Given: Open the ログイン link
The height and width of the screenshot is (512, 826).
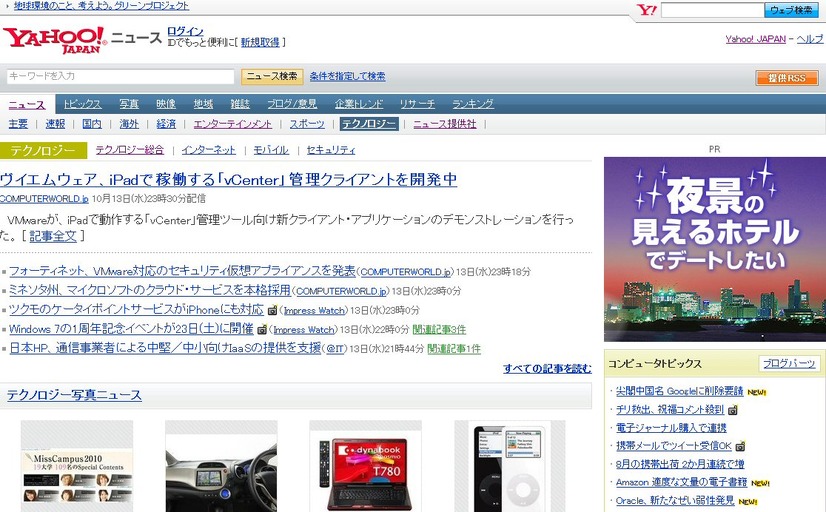Looking at the screenshot, I should [x=185, y=31].
